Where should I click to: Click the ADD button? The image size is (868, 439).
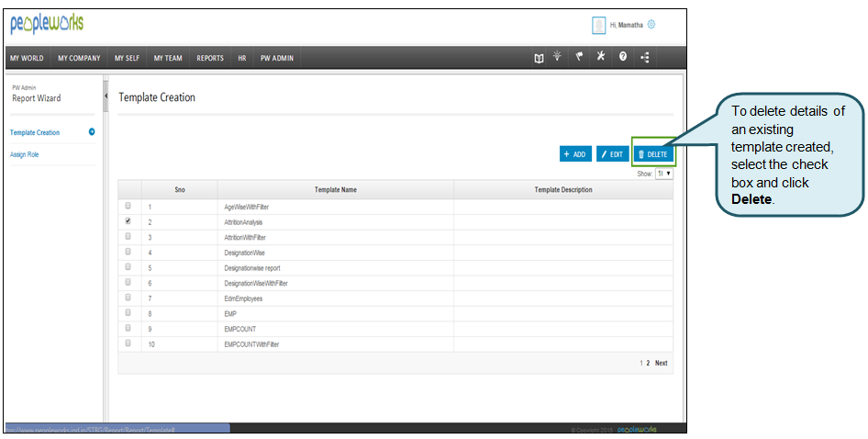[575, 154]
